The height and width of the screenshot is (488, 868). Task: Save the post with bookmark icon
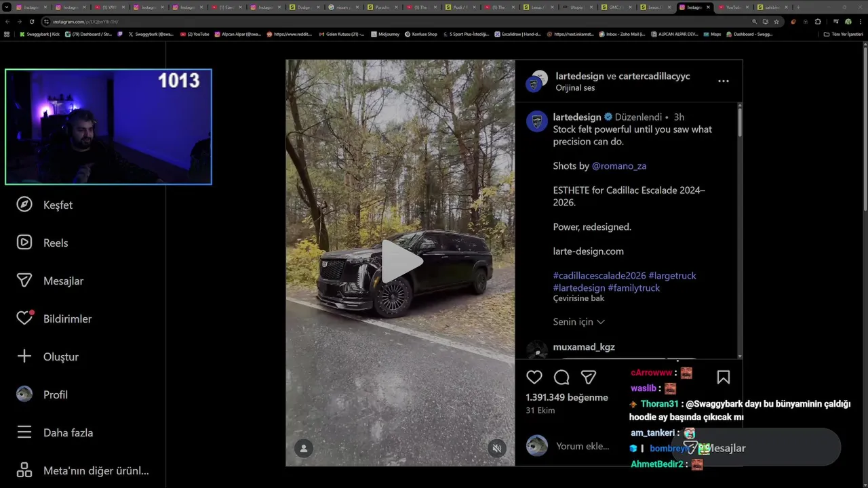tap(724, 378)
